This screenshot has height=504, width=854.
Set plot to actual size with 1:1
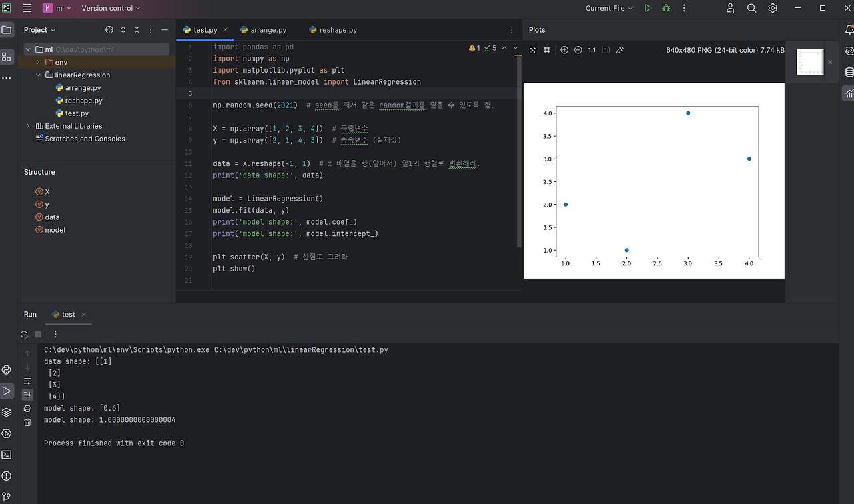[592, 50]
